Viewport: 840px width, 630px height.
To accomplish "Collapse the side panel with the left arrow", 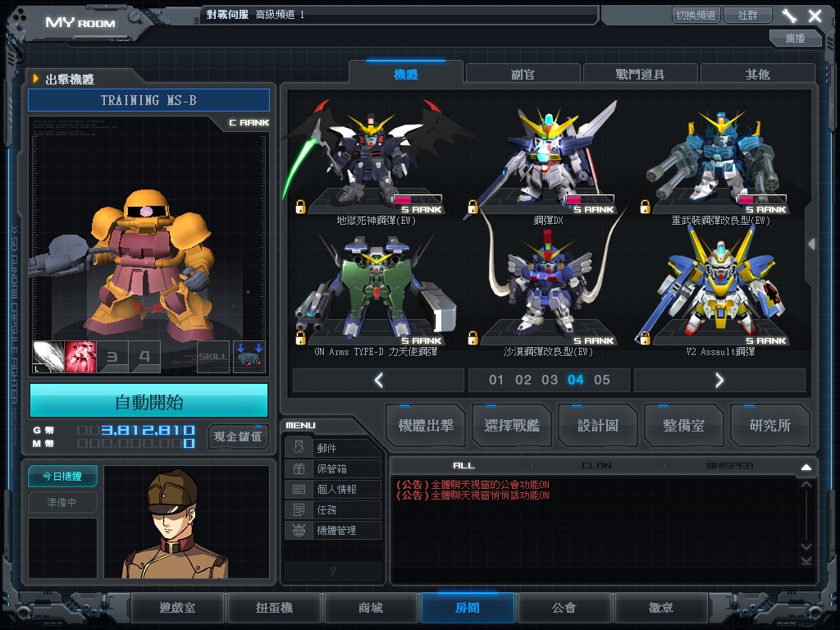I will [x=812, y=244].
